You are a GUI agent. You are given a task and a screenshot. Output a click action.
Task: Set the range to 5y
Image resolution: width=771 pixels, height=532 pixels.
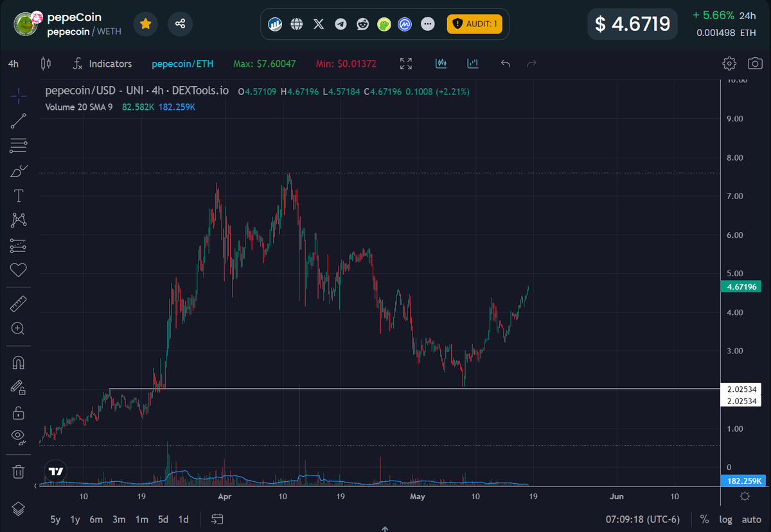pos(56,519)
